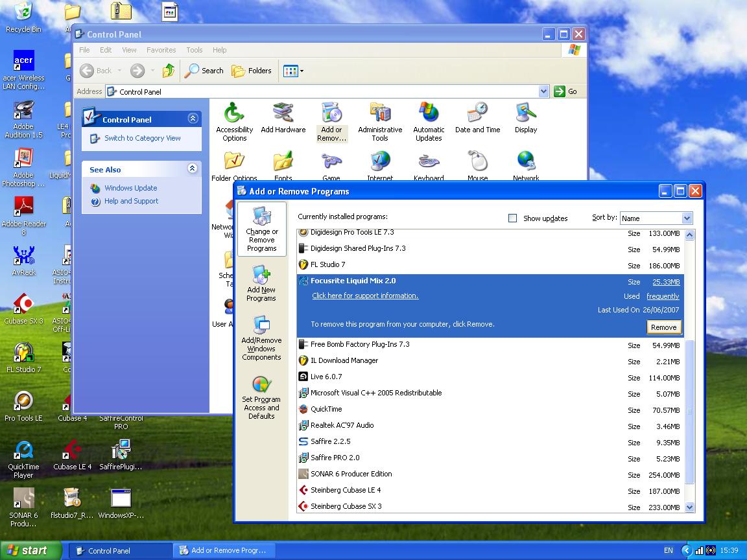Open the Tools menu
The width and height of the screenshot is (747, 560).
195,50
